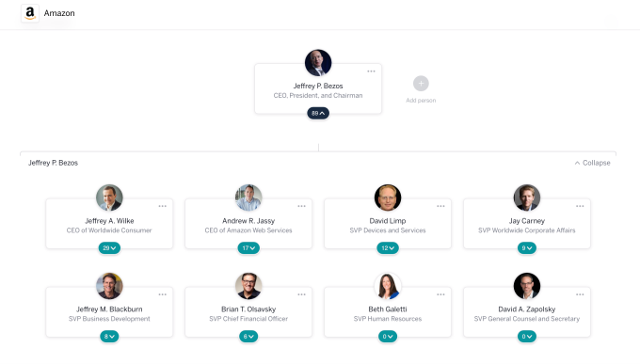Open more options on Jeffrey P. Bezos card
Screen dimensions: 640x364
pyautogui.click(x=371, y=71)
